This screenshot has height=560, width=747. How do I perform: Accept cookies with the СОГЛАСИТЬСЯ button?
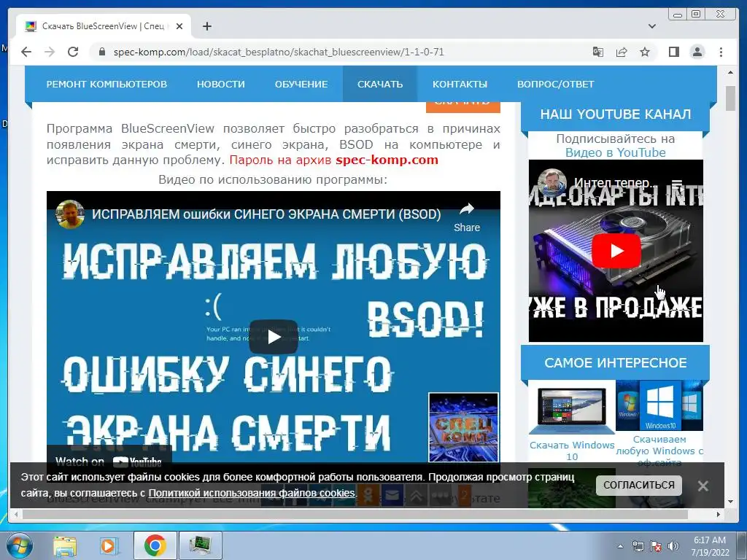click(639, 485)
